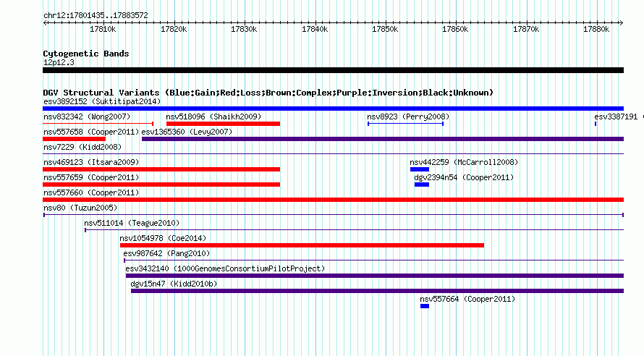Select the tiny blue nsv557664 bar
The width and height of the screenshot is (644, 356).
coord(425,306)
